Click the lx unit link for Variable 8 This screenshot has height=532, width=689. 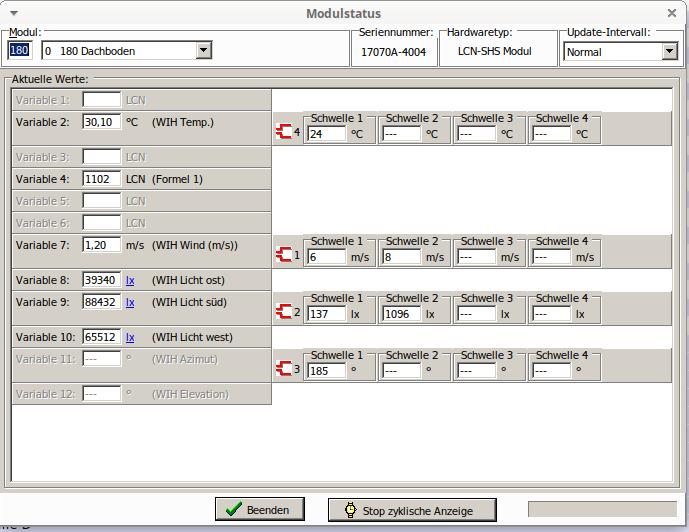click(x=130, y=280)
